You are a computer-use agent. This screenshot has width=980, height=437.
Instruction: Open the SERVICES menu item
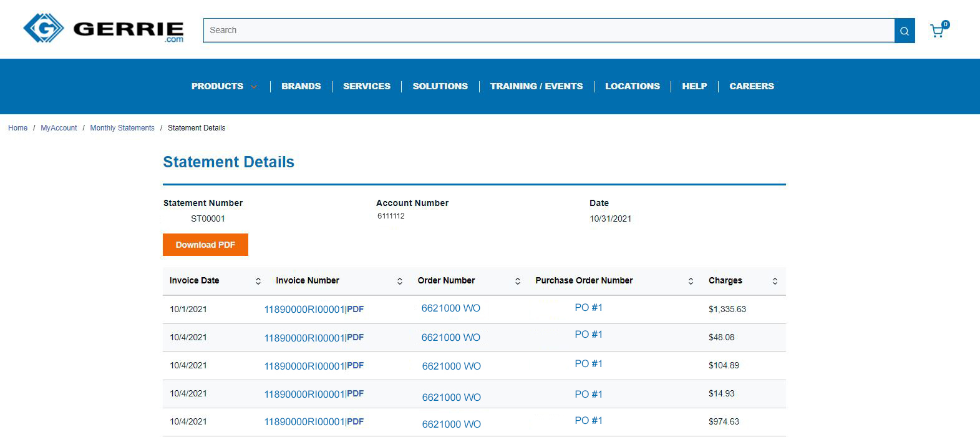click(367, 86)
